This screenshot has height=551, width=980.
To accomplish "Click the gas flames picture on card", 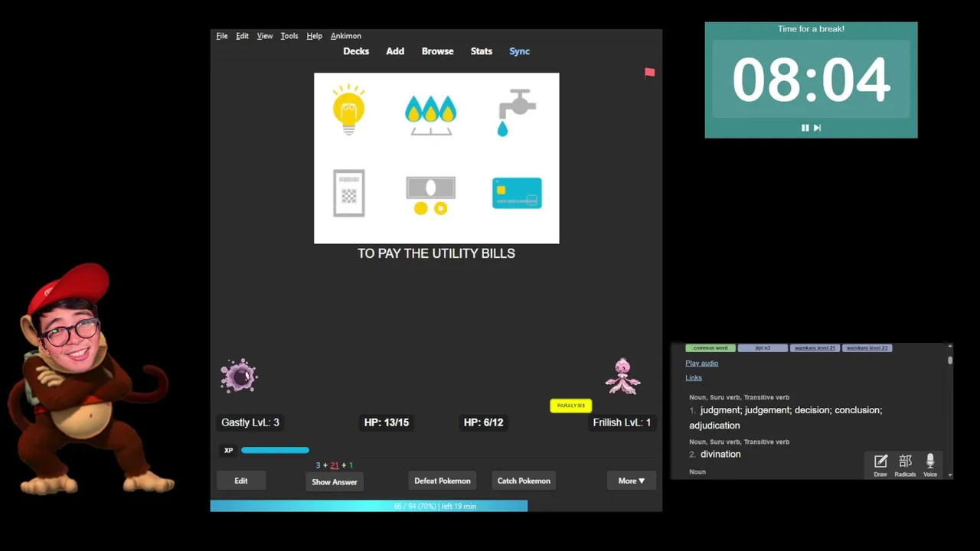I will (430, 116).
